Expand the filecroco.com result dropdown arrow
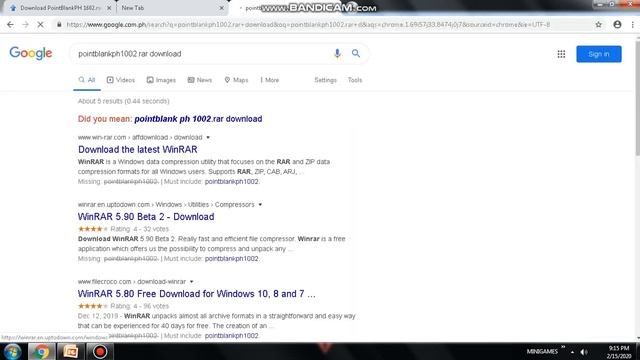 pos(191,282)
